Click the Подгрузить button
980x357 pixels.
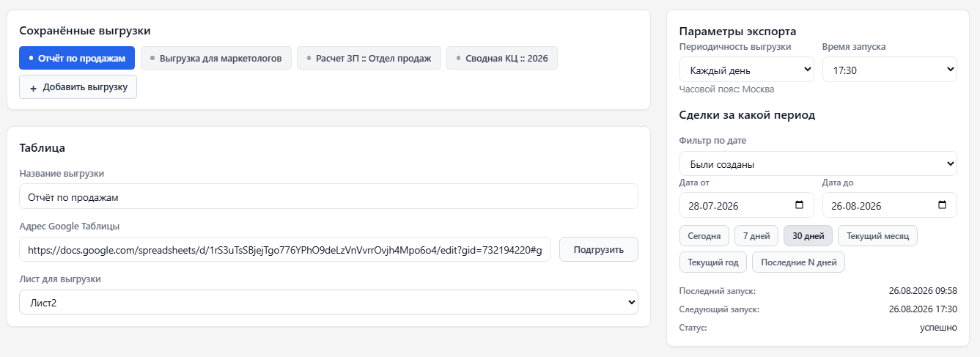tap(599, 249)
